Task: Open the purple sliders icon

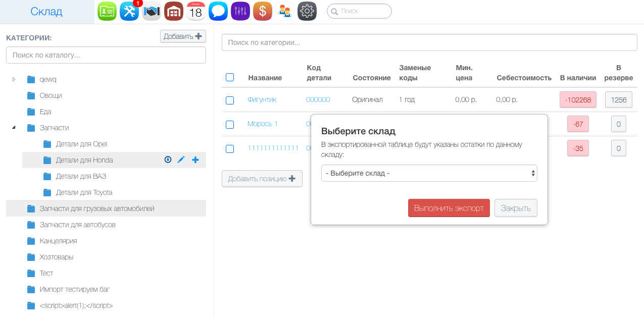Action: tap(240, 11)
